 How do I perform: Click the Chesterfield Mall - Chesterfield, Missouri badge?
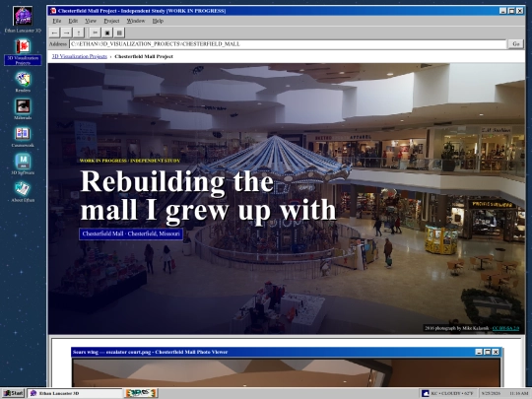click(131, 234)
